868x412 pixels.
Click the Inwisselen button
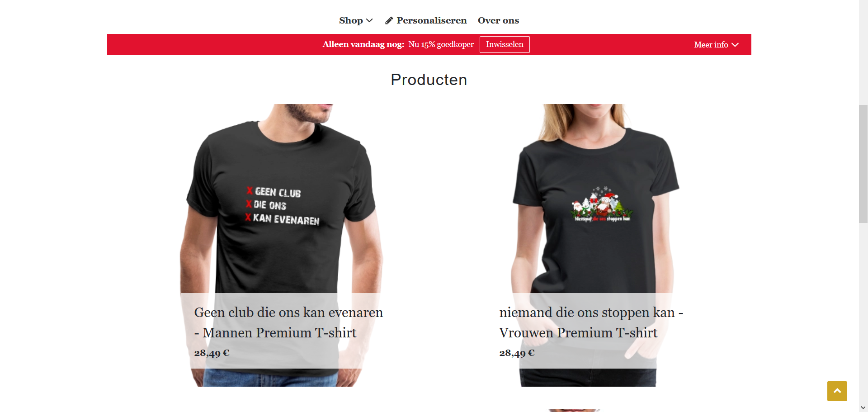point(505,44)
